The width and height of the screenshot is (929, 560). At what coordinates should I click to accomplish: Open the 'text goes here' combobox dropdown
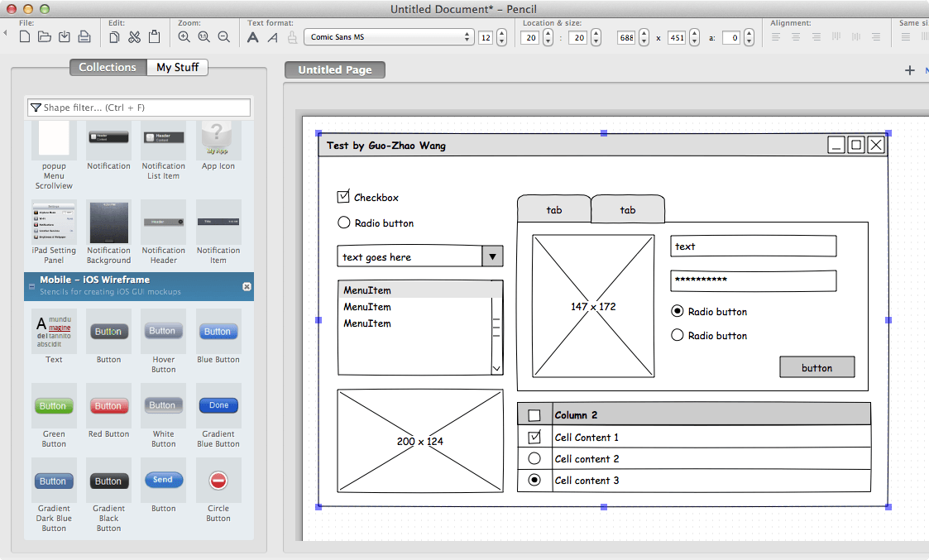(x=493, y=256)
